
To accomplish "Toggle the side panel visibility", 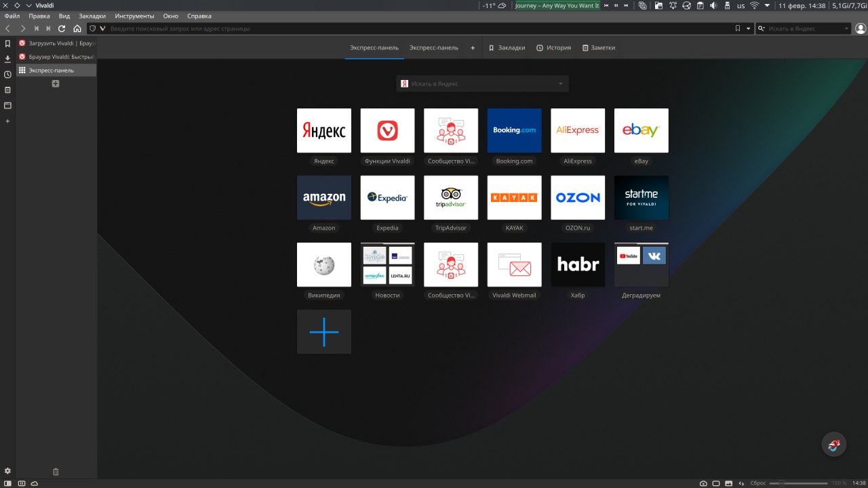I will 7,483.
